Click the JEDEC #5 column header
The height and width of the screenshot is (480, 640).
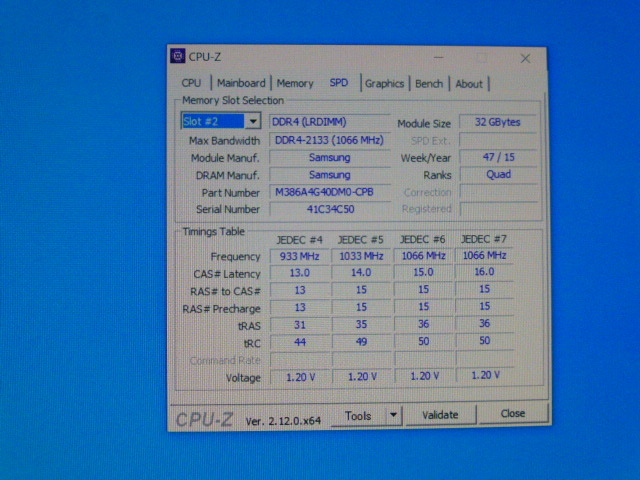360,240
